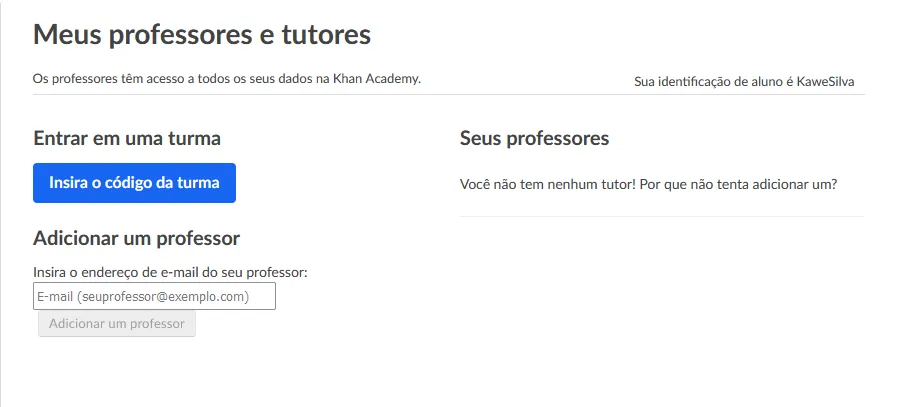921x407 pixels.
Task: Click the horizontal divider below the page header
Action: (448, 95)
